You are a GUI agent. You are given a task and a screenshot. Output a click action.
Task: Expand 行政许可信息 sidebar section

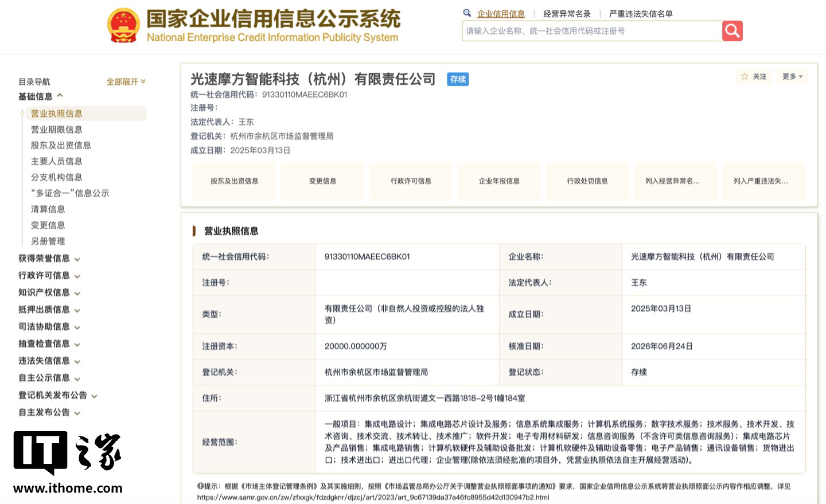point(49,275)
